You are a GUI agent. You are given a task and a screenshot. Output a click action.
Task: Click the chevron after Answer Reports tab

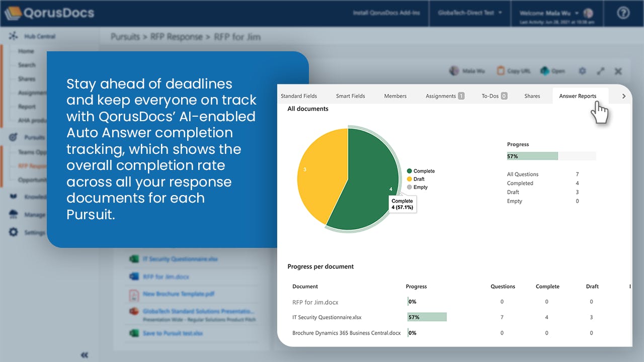[623, 95]
